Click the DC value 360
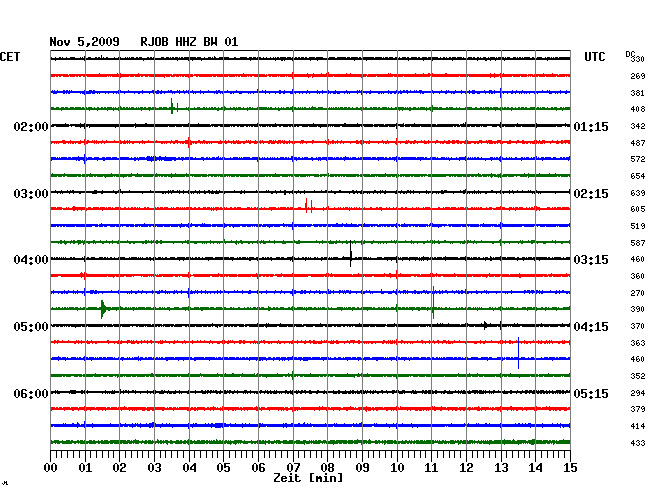Image resolution: width=650 pixels, height=494 pixels. (x=638, y=276)
